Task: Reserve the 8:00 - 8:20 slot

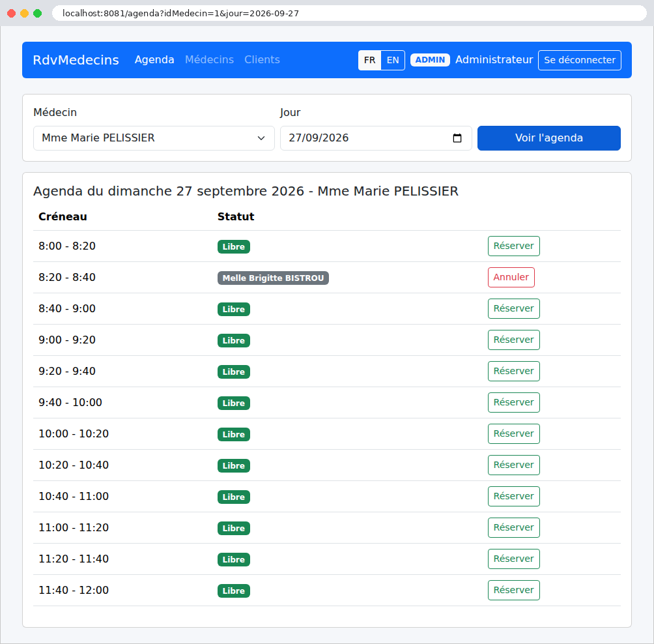Action: coord(514,246)
